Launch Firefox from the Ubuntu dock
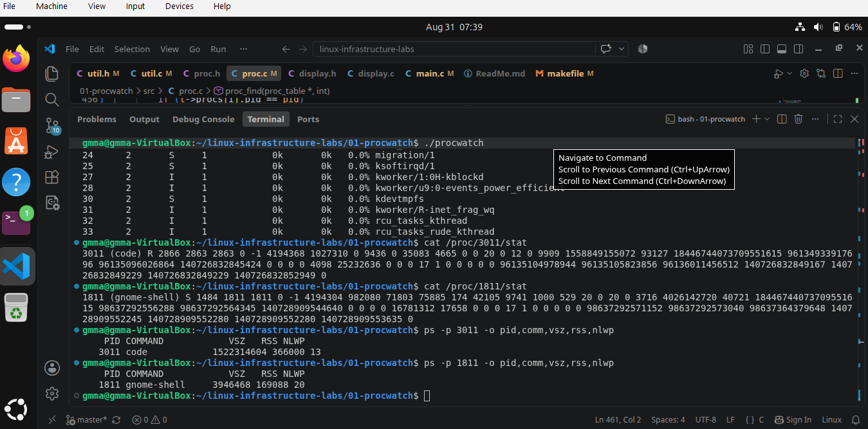 (x=17, y=59)
